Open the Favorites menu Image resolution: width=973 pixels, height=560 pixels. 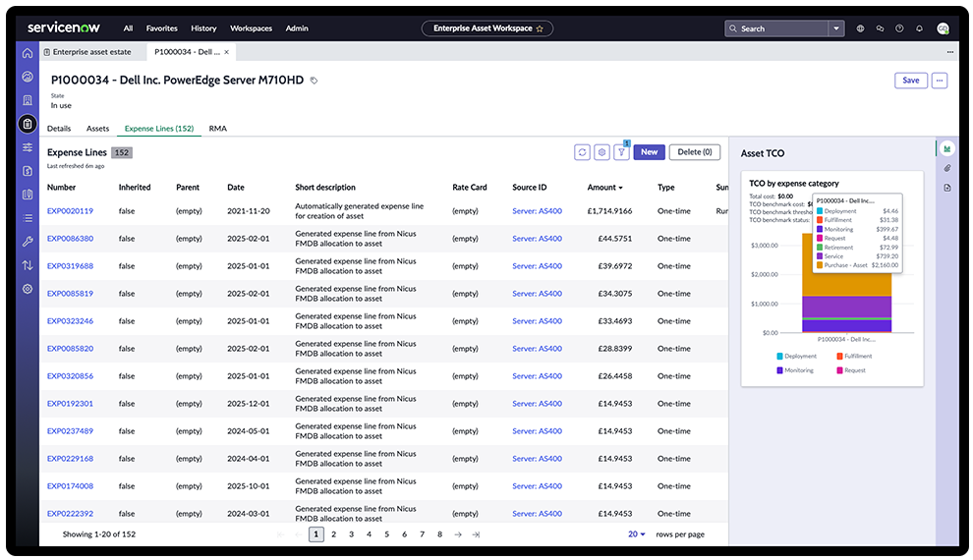[162, 28]
